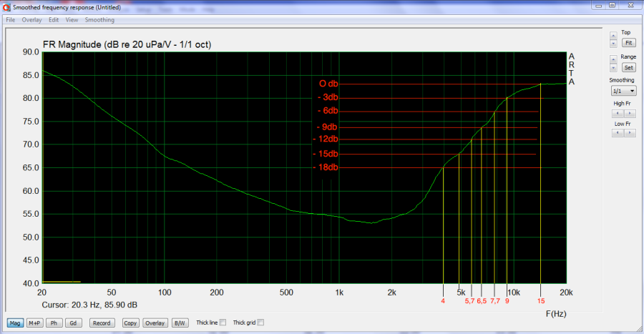Click the '1k' frequency axis label
The image size is (644, 334).
pos(339,293)
